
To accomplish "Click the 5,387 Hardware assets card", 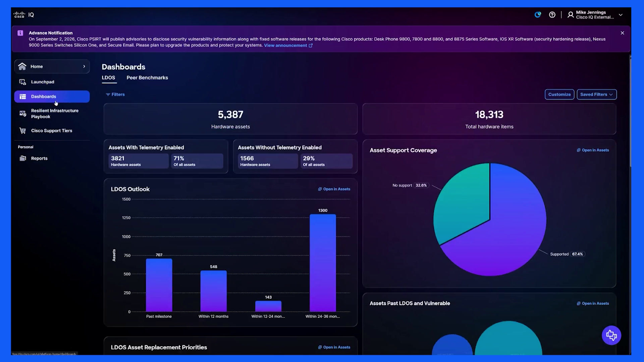I will pos(230,119).
